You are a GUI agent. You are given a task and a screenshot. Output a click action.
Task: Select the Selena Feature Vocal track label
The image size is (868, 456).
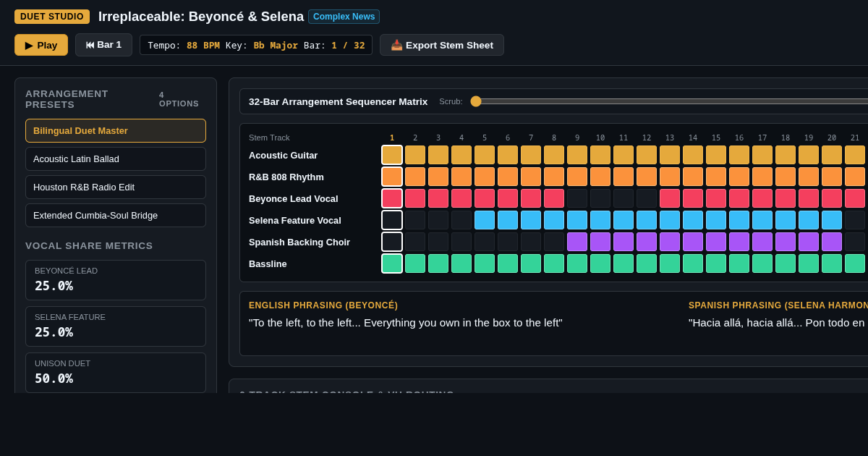(295, 220)
